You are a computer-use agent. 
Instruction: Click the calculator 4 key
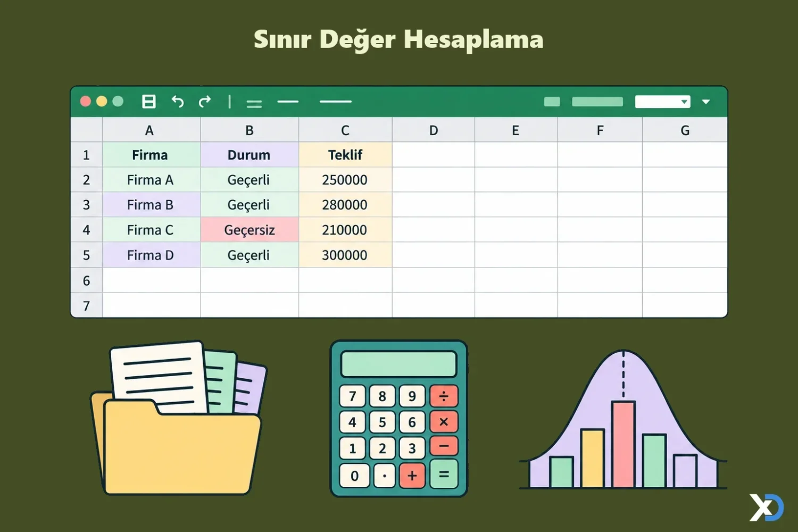(352, 422)
